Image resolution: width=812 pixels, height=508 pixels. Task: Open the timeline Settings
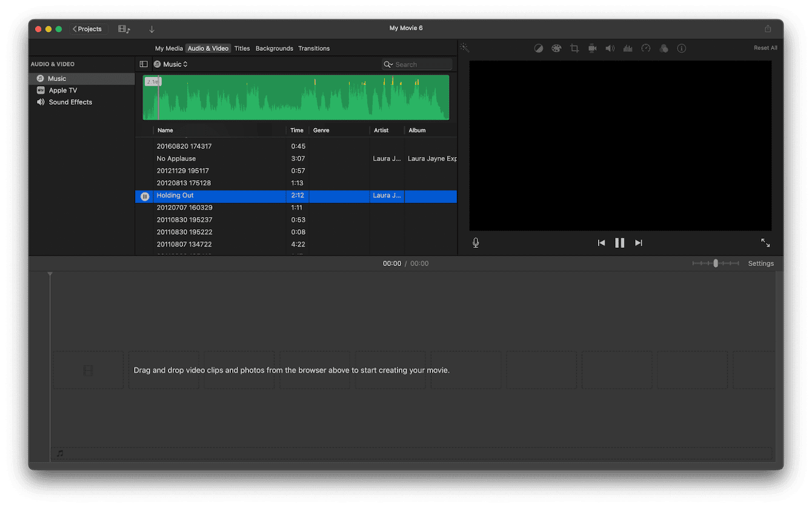pos(760,263)
